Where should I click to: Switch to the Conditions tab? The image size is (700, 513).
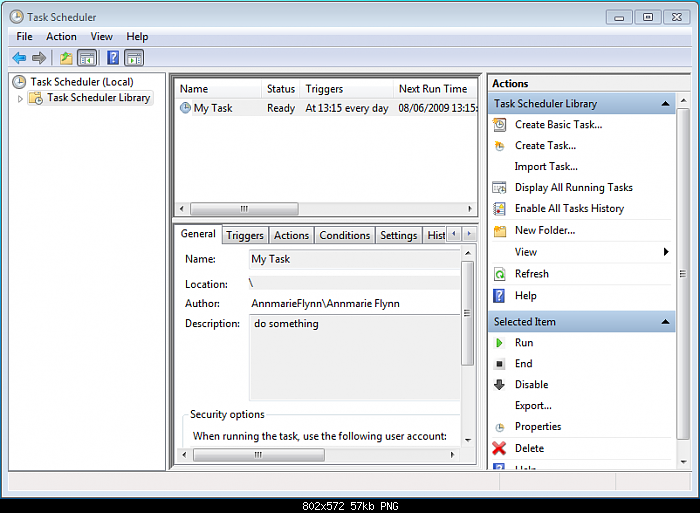tap(344, 235)
